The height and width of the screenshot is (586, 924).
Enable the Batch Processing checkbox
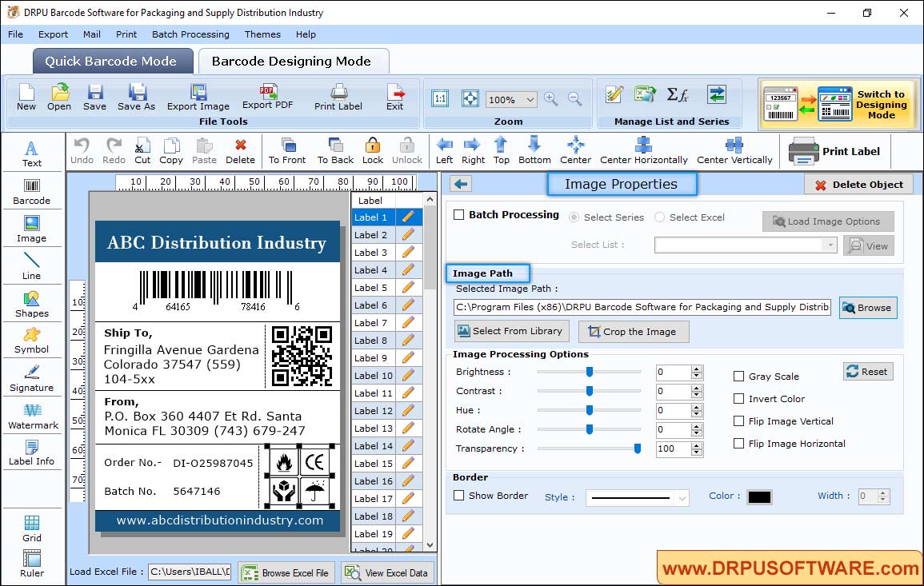click(x=459, y=215)
